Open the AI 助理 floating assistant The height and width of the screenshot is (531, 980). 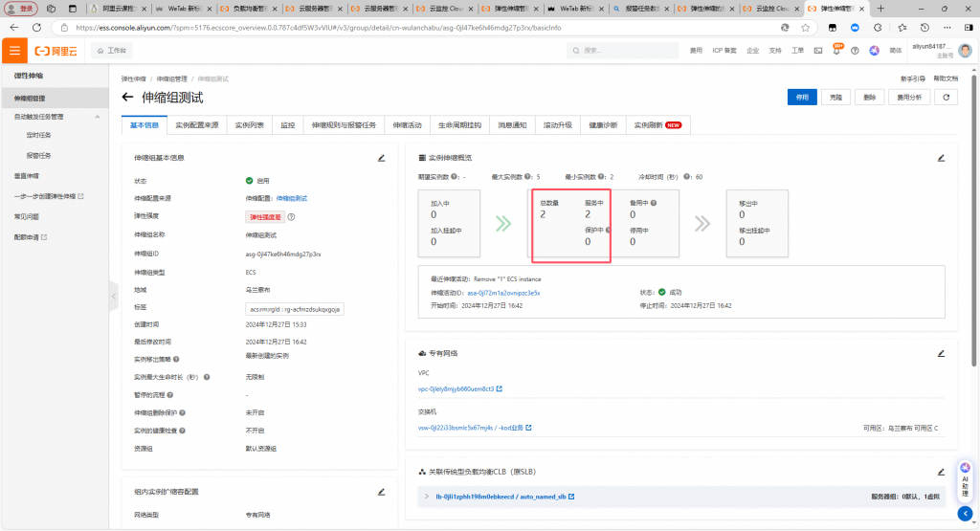pos(966,479)
